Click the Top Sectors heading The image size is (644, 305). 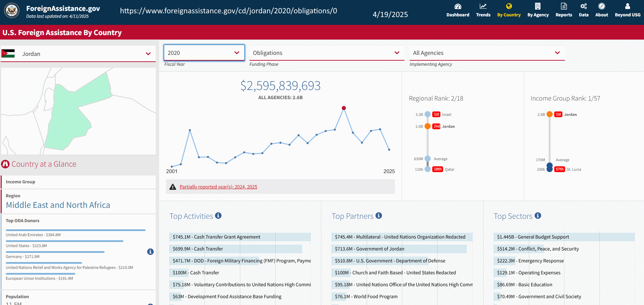[513, 216]
